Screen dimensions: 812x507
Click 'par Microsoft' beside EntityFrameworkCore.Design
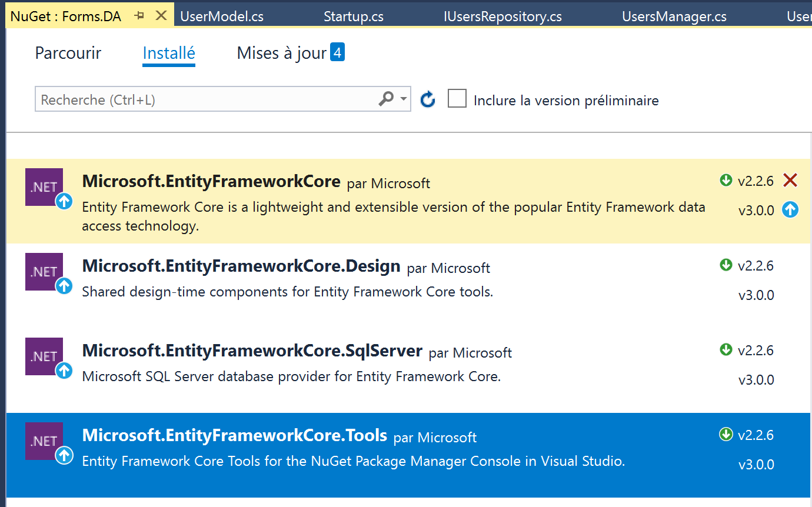click(x=448, y=268)
